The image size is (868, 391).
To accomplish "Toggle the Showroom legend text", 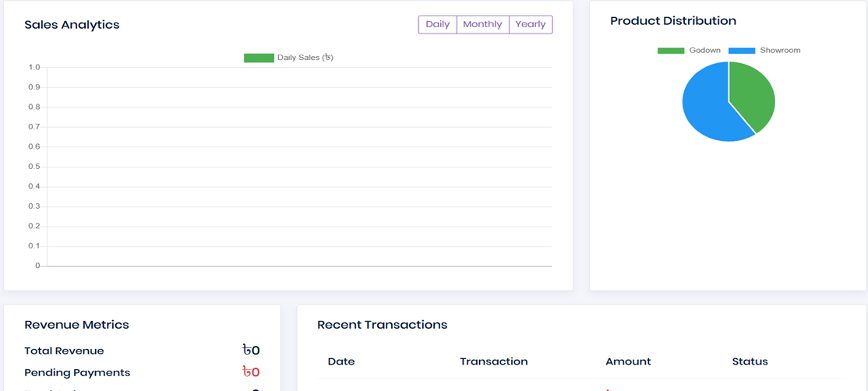I will pos(780,51).
